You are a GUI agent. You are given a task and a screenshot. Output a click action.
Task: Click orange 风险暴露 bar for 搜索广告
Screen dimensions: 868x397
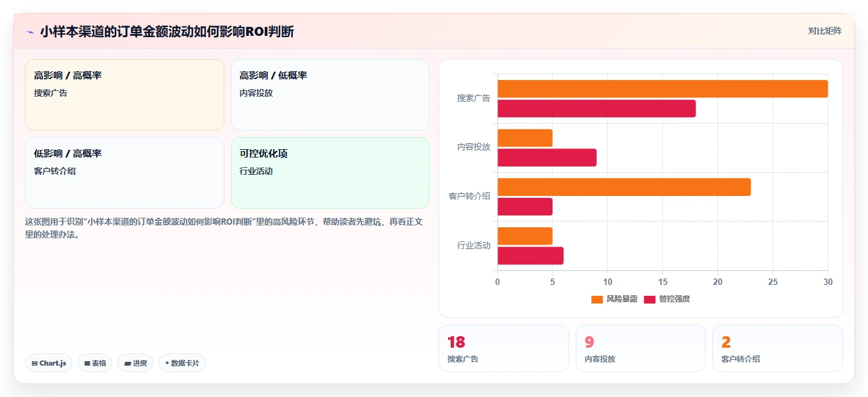point(663,89)
